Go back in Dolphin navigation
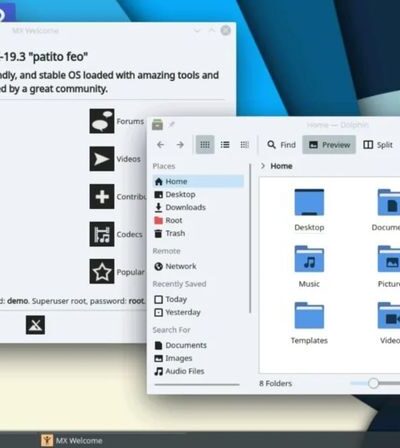 [160, 145]
